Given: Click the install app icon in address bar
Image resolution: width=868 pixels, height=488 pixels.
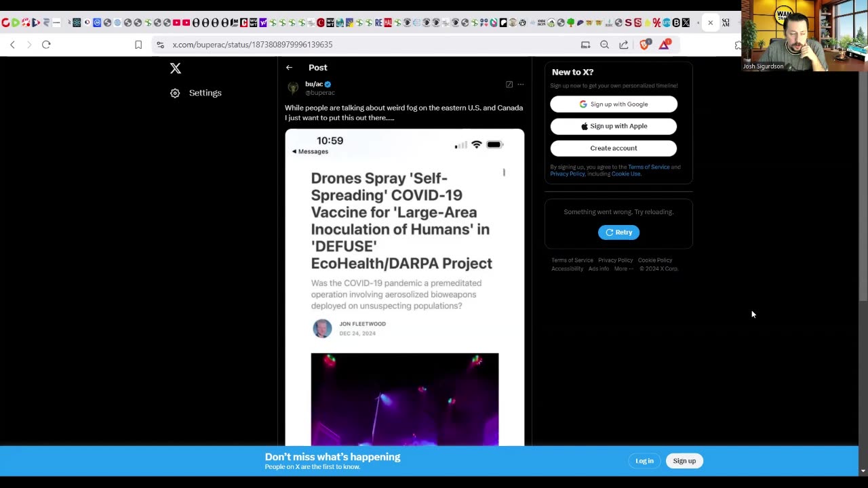Looking at the screenshot, I should point(585,45).
